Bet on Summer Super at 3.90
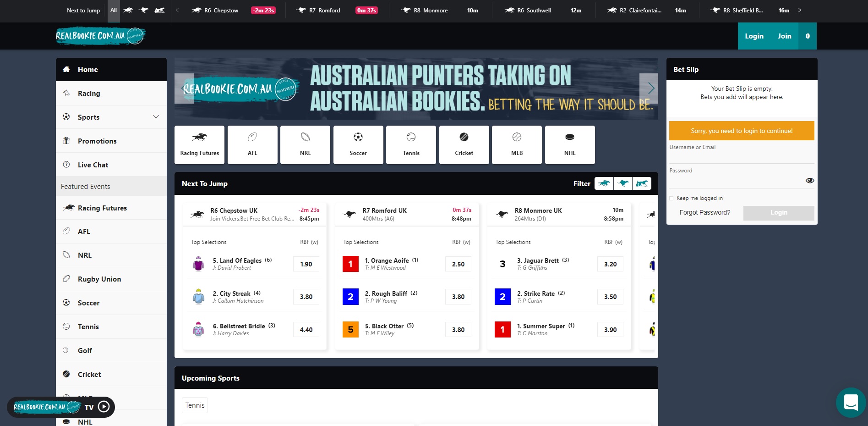 (x=610, y=330)
